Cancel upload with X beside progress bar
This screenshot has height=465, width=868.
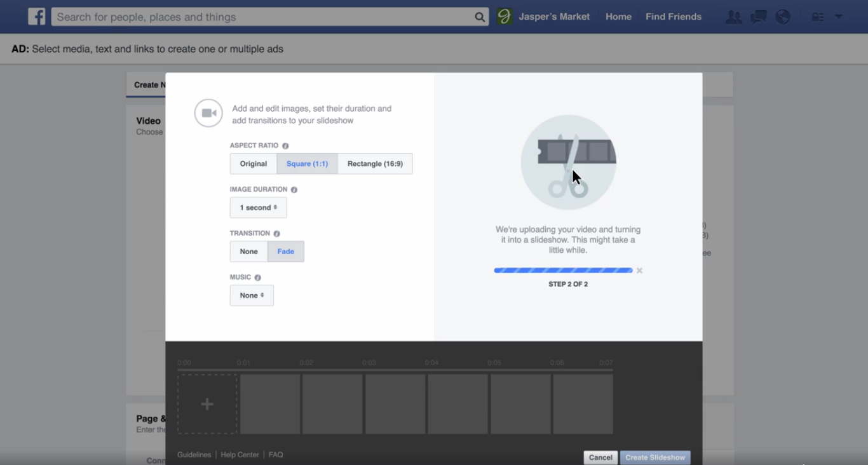(639, 271)
